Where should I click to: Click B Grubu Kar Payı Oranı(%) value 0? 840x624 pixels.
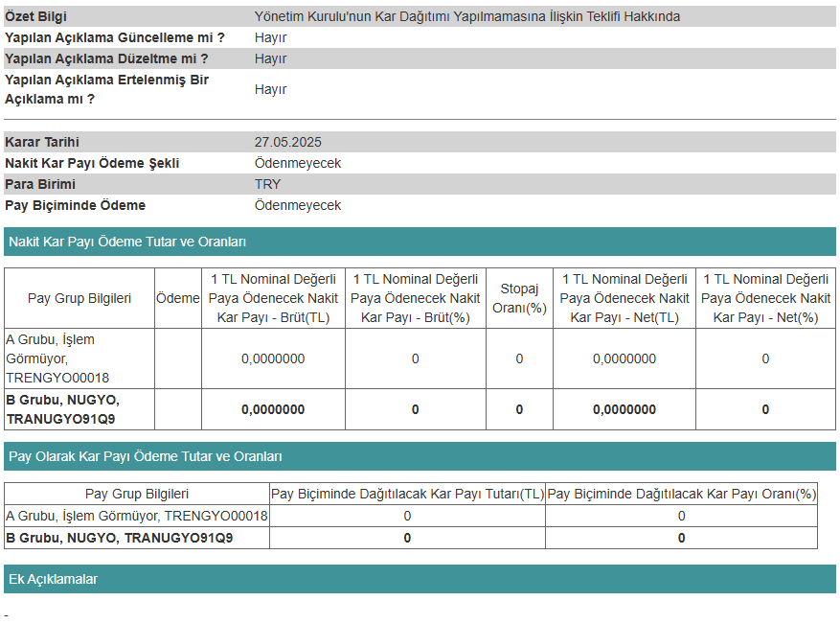681,538
